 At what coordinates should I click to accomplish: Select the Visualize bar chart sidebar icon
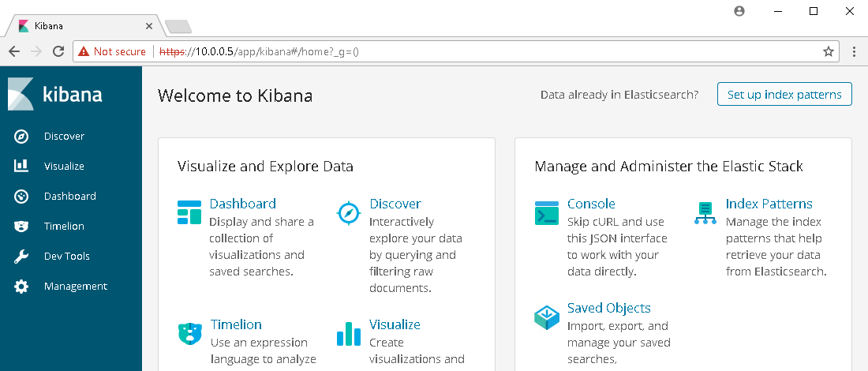21,166
